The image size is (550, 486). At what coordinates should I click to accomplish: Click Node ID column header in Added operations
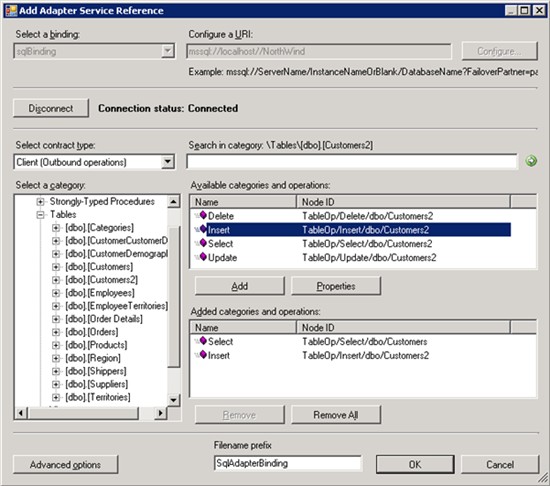[403, 328]
